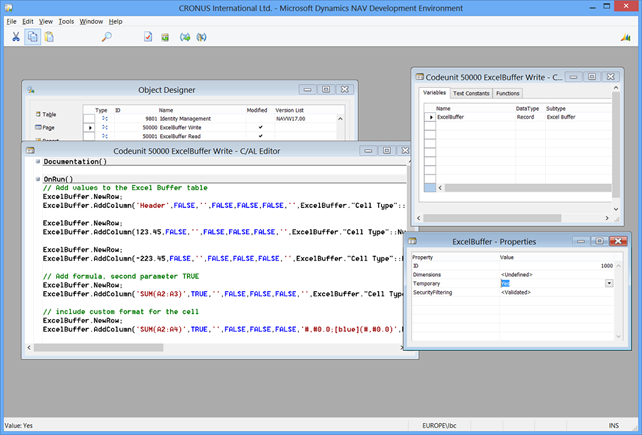642x435 pixels.
Task: Click the Cut scissors icon in toolbar
Action: click(x=15, y=37)
